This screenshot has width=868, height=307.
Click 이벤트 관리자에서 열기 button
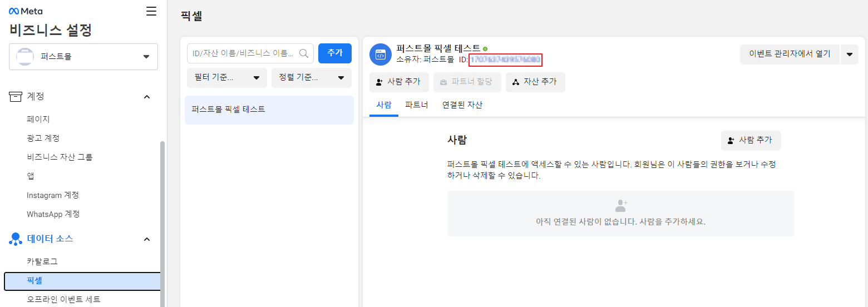coord(790,54)
